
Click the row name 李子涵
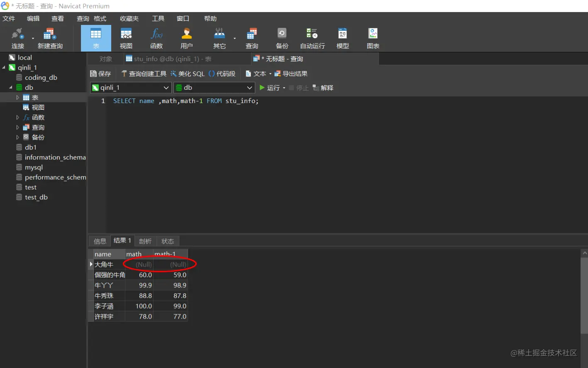pos(109,306)
